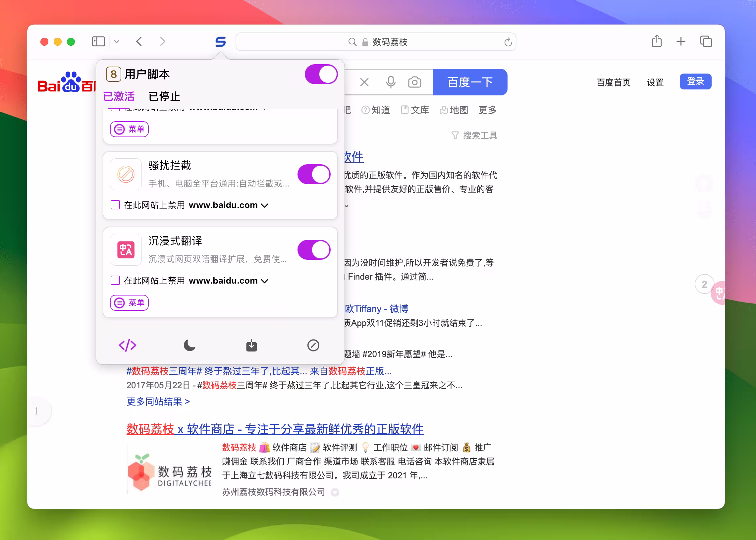756x540 pixels.
Task: Expand www.baidu.com dropdown under 沉浸式翻译
Action: tap(264, 281)
